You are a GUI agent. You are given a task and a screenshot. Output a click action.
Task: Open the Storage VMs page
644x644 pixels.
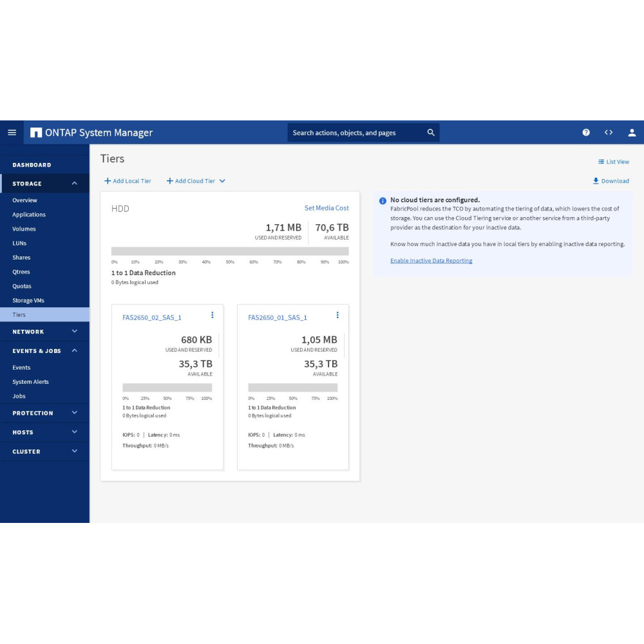pyautogui.click(x=28, y=301)
